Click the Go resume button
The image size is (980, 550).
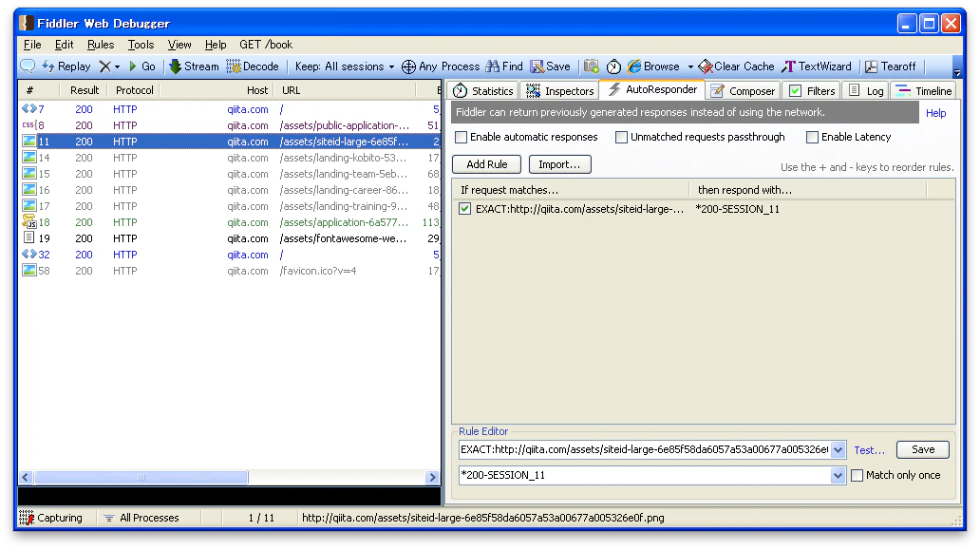pos(141,66)
